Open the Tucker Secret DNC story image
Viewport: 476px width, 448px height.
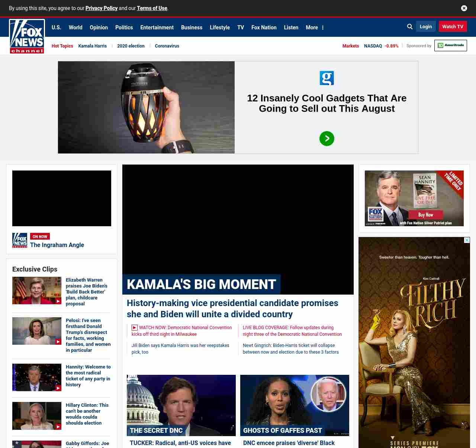pos(181,405)
